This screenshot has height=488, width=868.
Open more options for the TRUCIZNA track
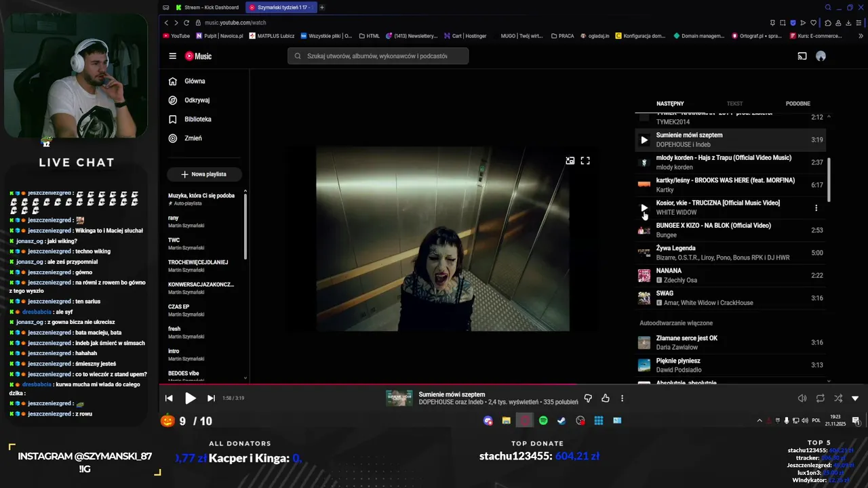816,208
